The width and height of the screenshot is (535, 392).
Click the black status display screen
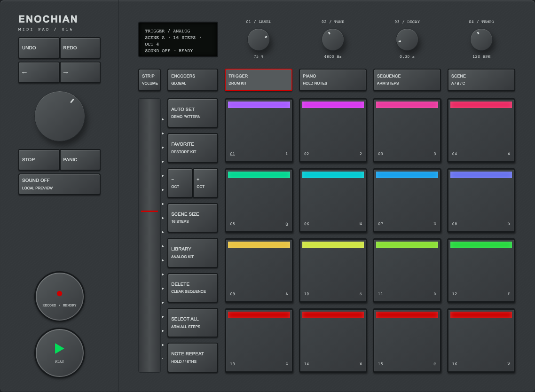click(x=178, y=39)
